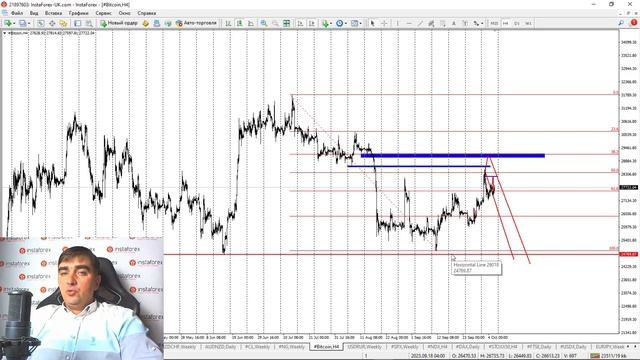This screenshot has width=640, height=360.
Task: Expand the templates dropdown arrow
Action: [360, 23]
